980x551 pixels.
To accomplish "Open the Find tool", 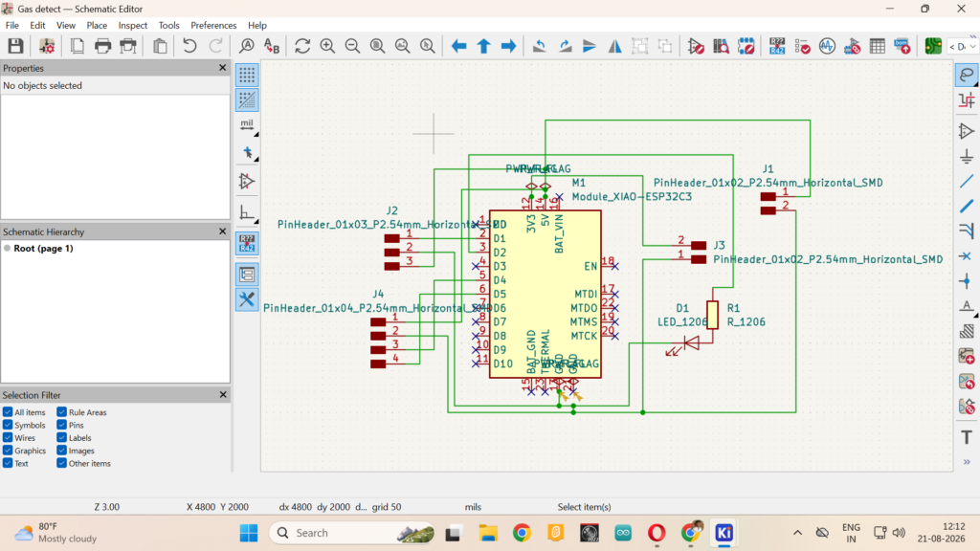I will 247,46.
